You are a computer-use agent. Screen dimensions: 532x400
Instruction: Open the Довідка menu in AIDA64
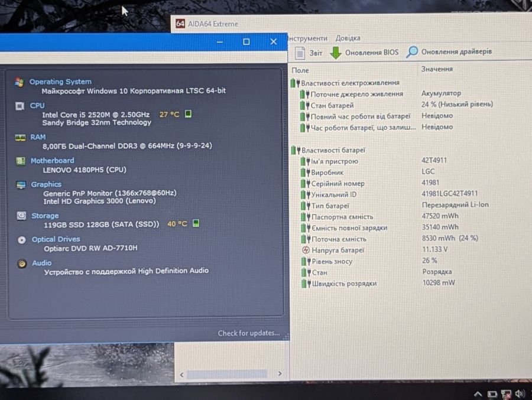coord(348,38)
